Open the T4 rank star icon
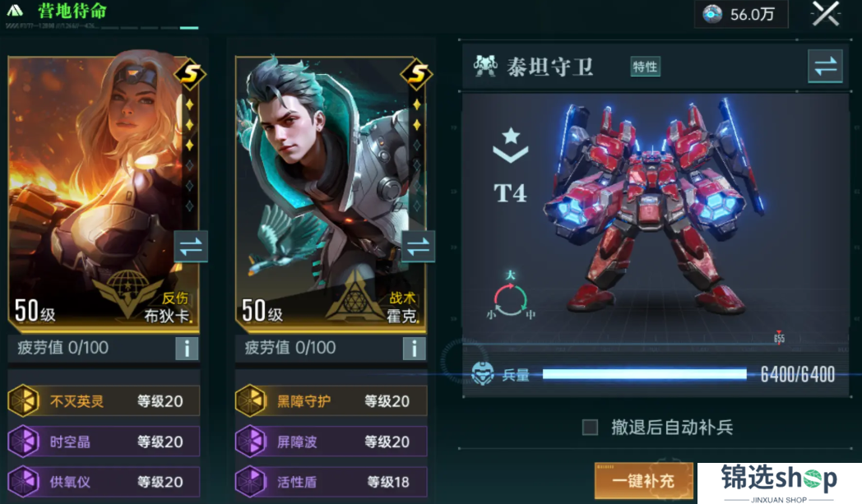The image size is (862, 504). 511,146
